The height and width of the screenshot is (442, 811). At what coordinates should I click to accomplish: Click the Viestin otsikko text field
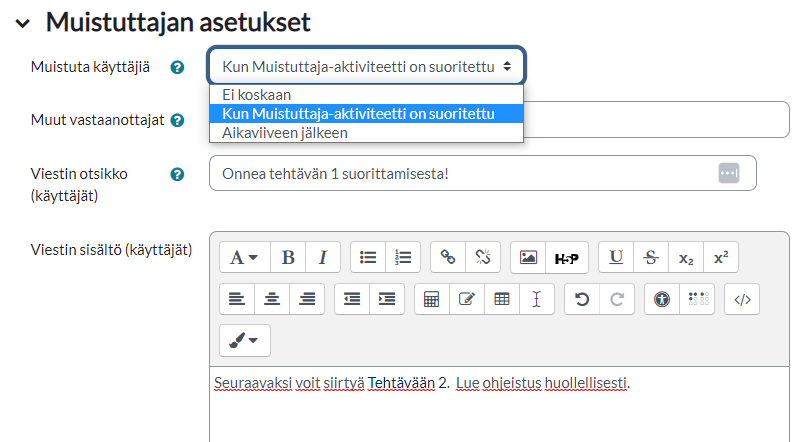[460, 173]
